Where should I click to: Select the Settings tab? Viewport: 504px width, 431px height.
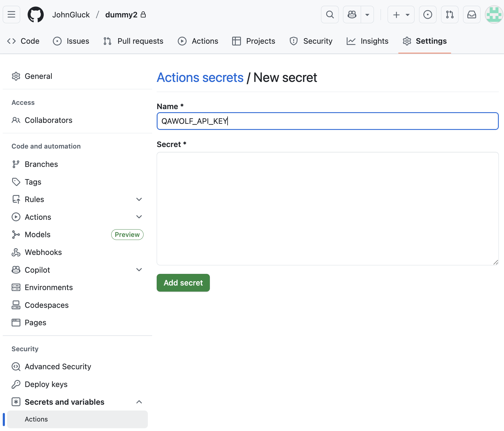click(x=425, y=41)
